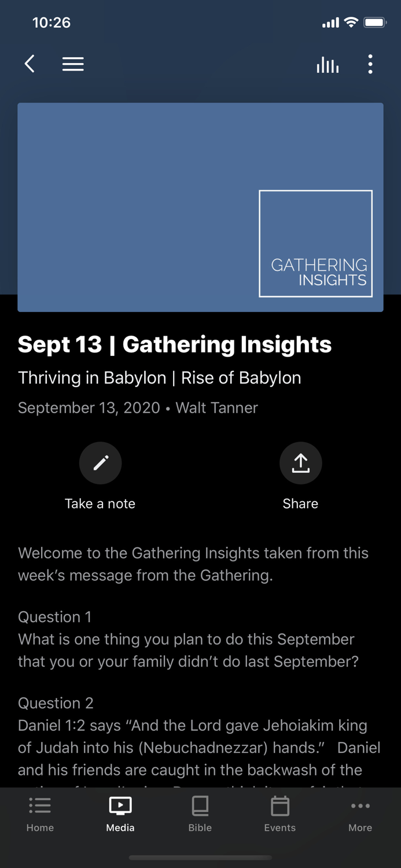
Task: Select the pencil icon to take a note
Action: coord(100,463)
